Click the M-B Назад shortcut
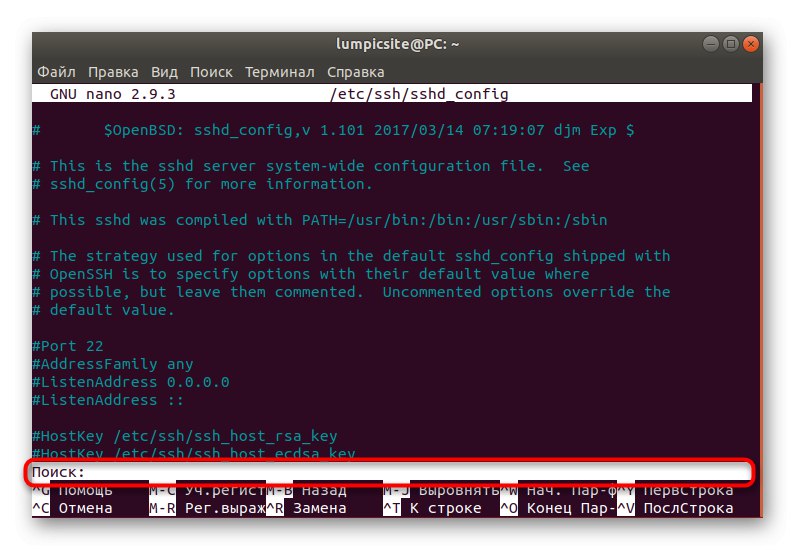The image size is (795, 550). (x=307, y=490)
